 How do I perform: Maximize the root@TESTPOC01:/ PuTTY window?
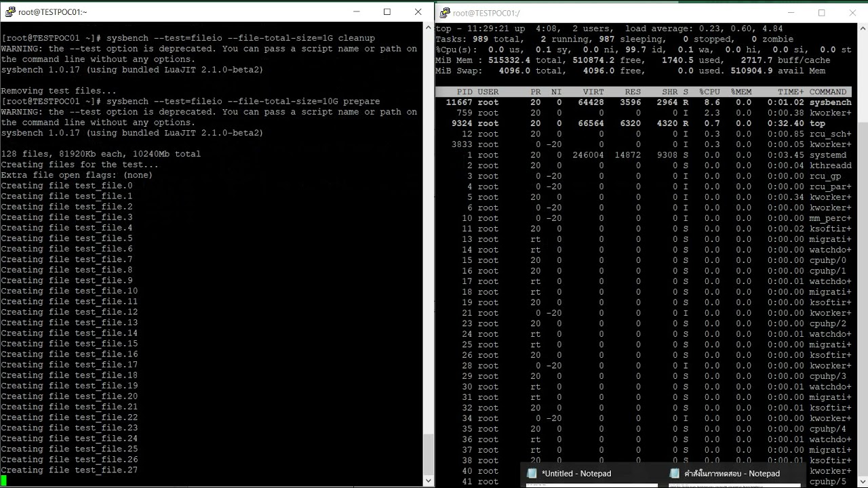pos(821,12)
